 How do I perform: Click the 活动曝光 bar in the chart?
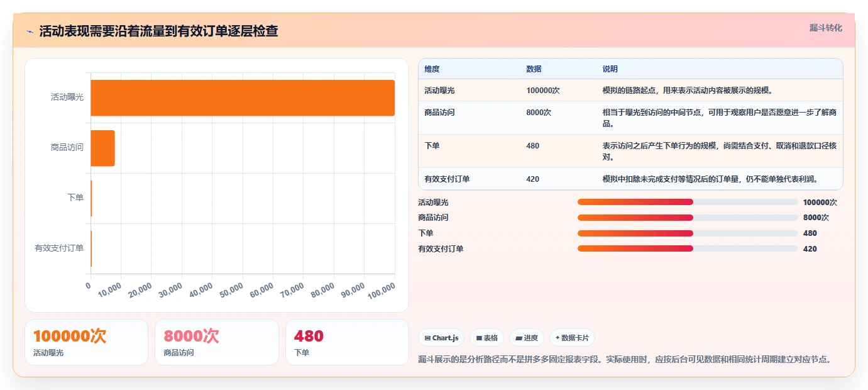pyautogui.click(x=243, y=97)
